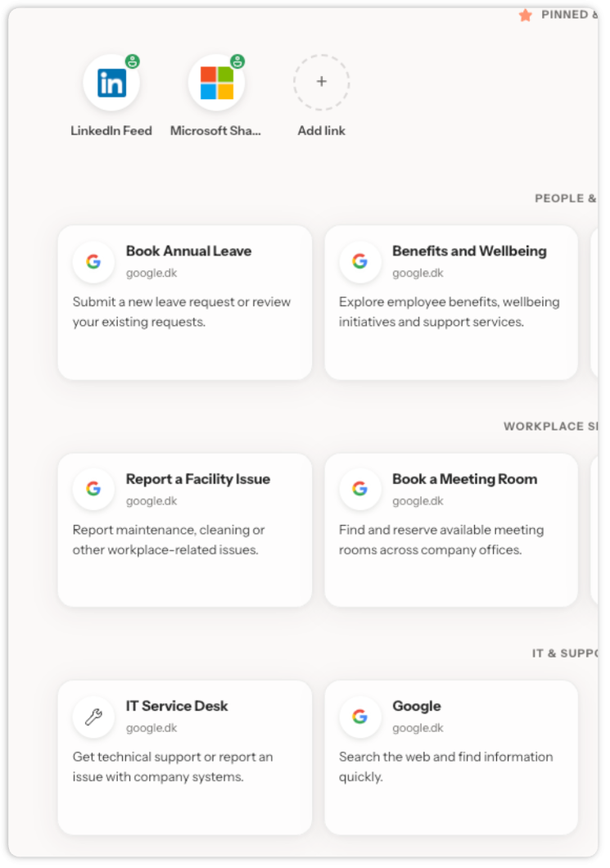The width and height of the screenshot is (610, 868).
Task: Open the Google search card title
Action: pyautogui.click(x=417, y=706)
